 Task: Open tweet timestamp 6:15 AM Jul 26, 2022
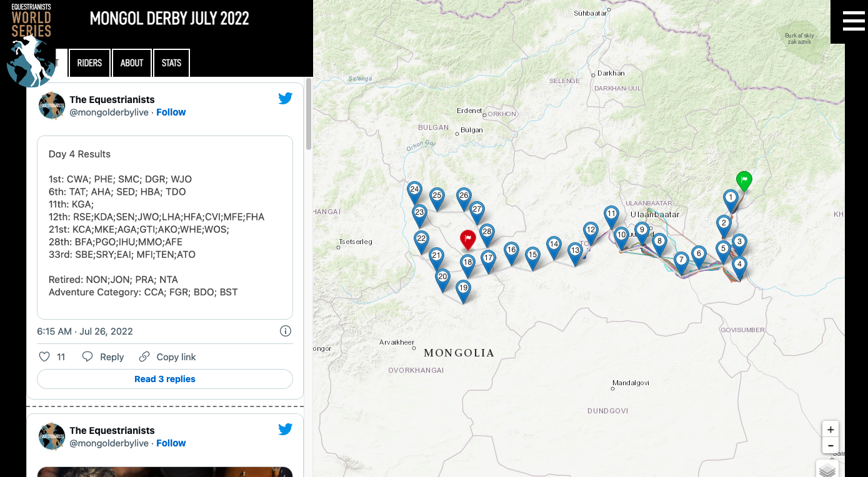(85, 332)
